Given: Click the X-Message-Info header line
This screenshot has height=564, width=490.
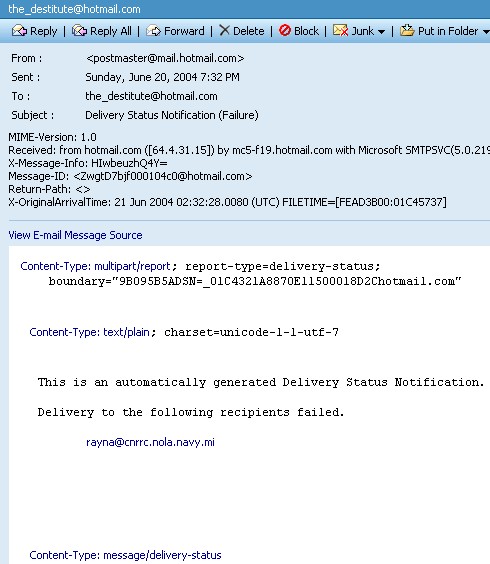Looking at the screenshot, I should (x=88, y=163).
